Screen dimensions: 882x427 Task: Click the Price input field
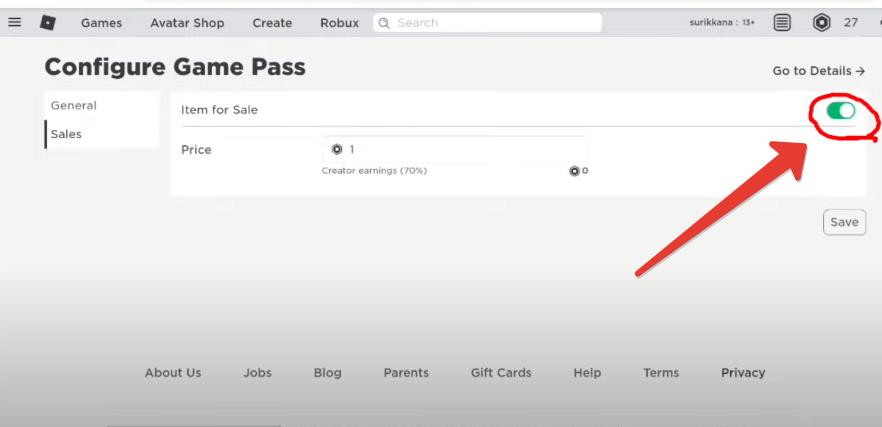[x=460, y=150]
